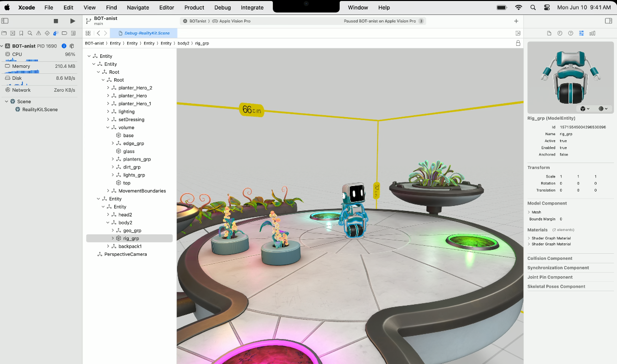
Task: Click the Control Center menu bar icon
Action: pos(547,7)
